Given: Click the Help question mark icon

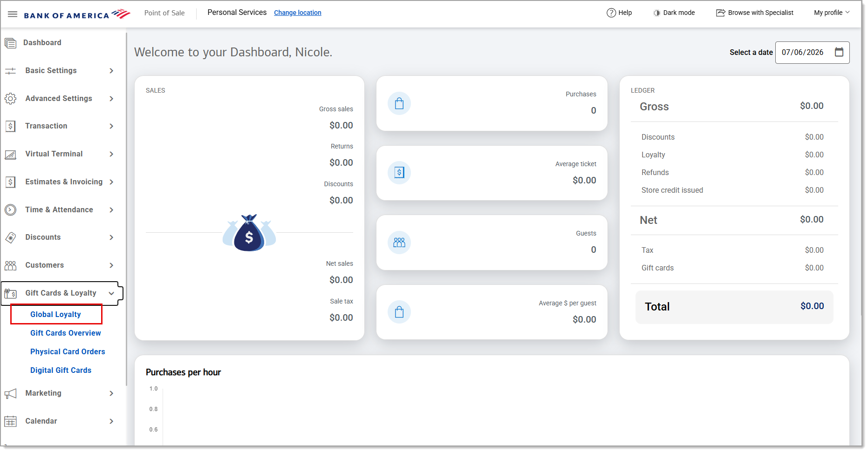Looking at the screenshot, I should [x=611, y=13].
